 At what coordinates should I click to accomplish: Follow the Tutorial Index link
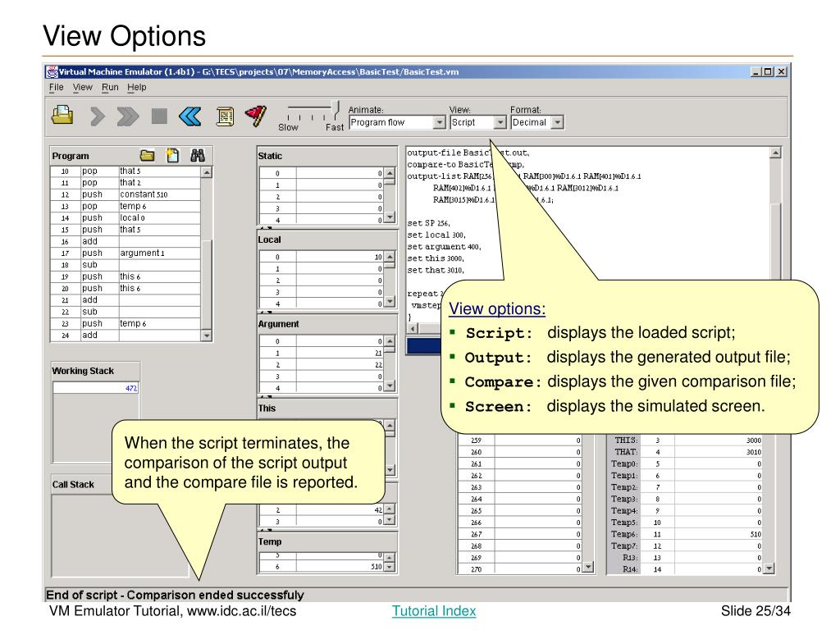click(x=434, y=610)
